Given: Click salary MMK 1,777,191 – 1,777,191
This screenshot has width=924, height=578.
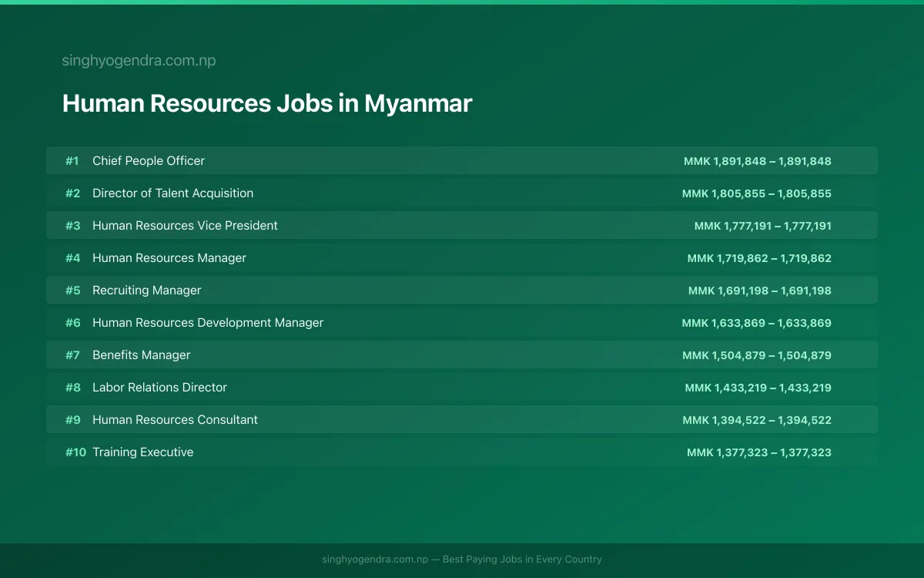Looking at the screenshot, I should (x=763, y=226).
